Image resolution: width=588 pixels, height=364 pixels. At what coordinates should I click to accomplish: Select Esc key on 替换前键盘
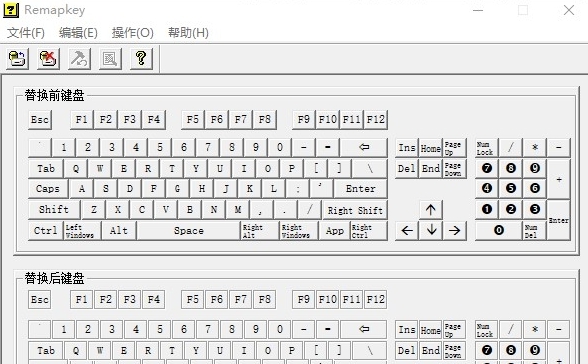pos(40,120)
